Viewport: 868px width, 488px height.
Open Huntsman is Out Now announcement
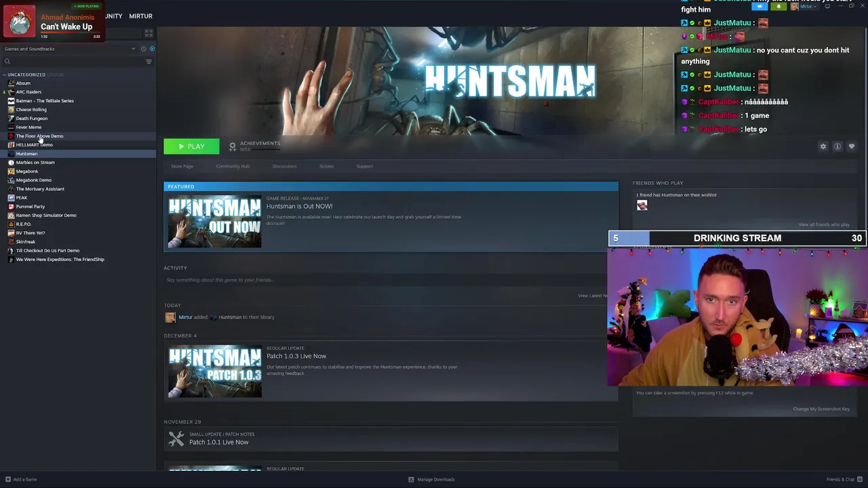299,206
